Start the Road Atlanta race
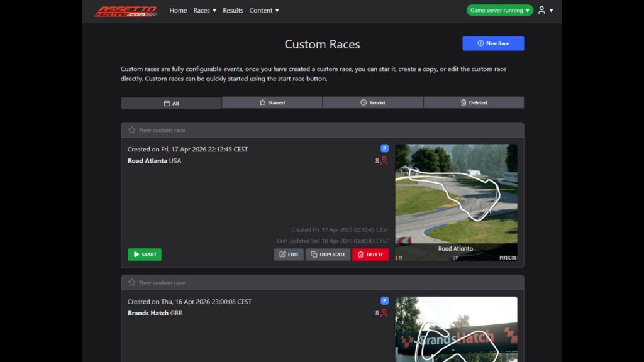 point(145,255)
